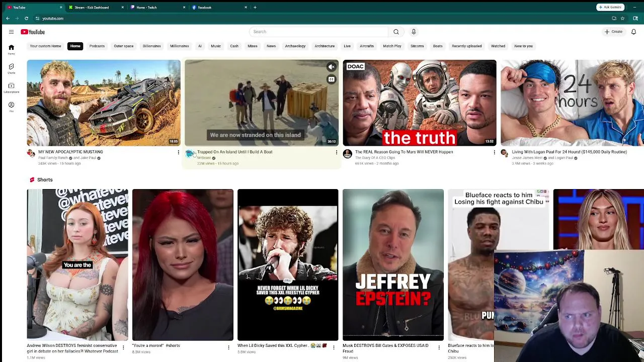Click the Paul Family Ranch channel name
Viewport: 644px width, 362px height.
pos(53,158)
